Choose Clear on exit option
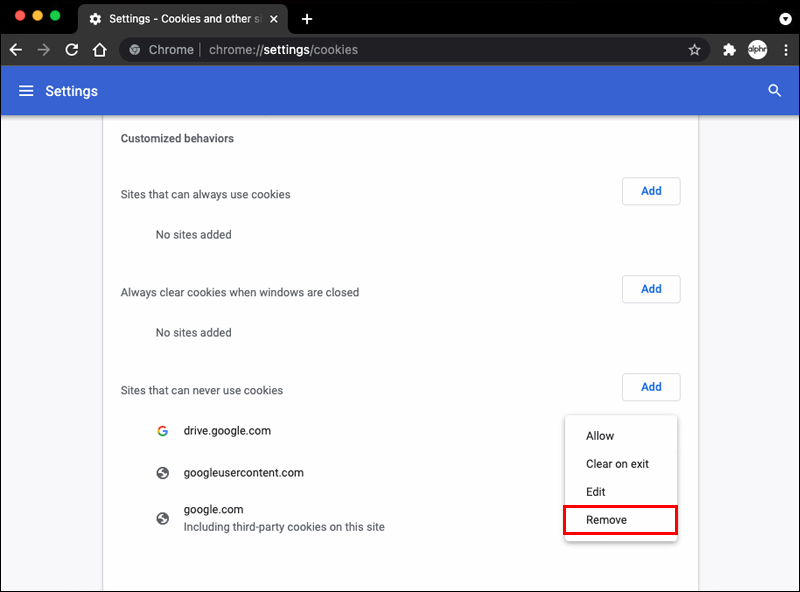 [617, 464]
